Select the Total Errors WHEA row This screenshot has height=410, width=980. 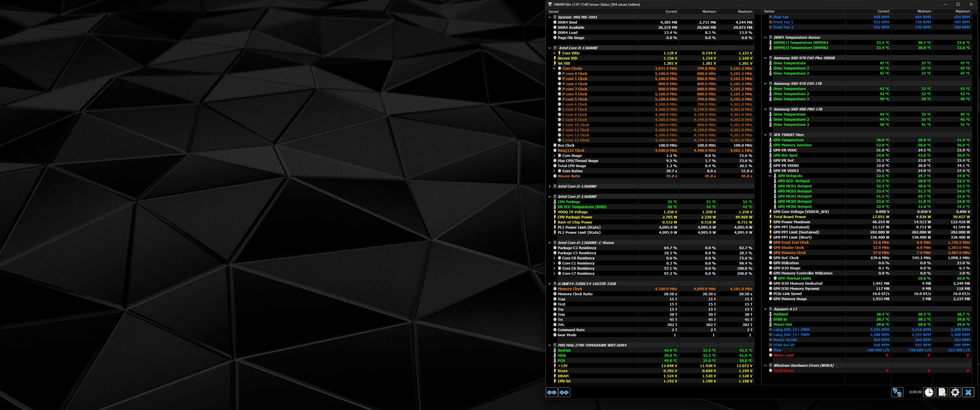tap(783, 370)
